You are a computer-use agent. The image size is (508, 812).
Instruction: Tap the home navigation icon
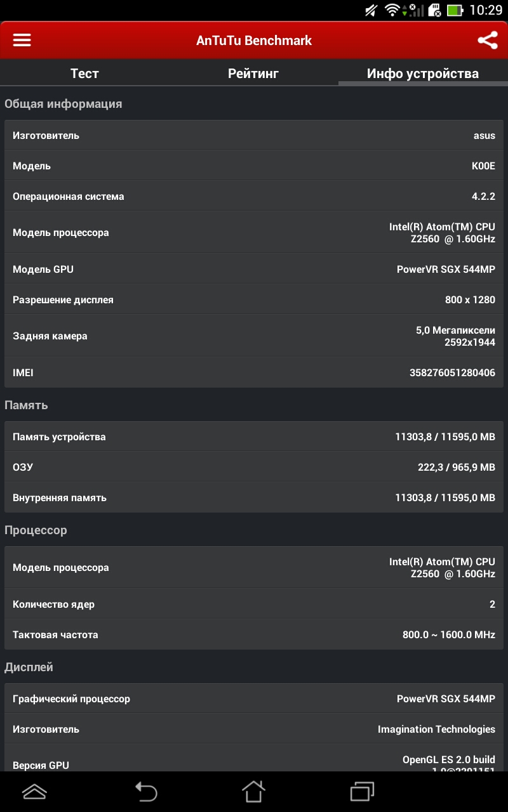coord(253,791)
